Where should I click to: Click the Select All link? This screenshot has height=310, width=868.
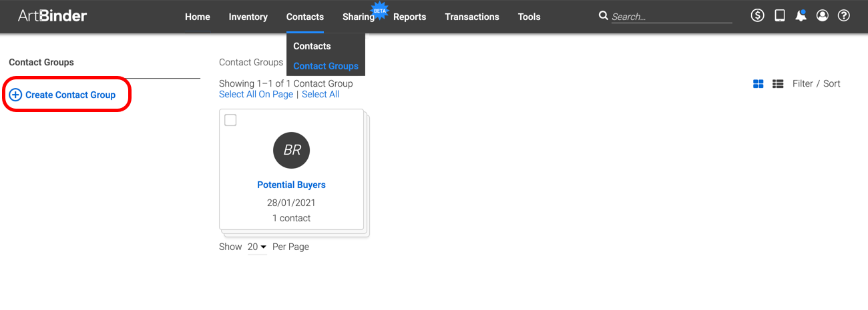320,95
